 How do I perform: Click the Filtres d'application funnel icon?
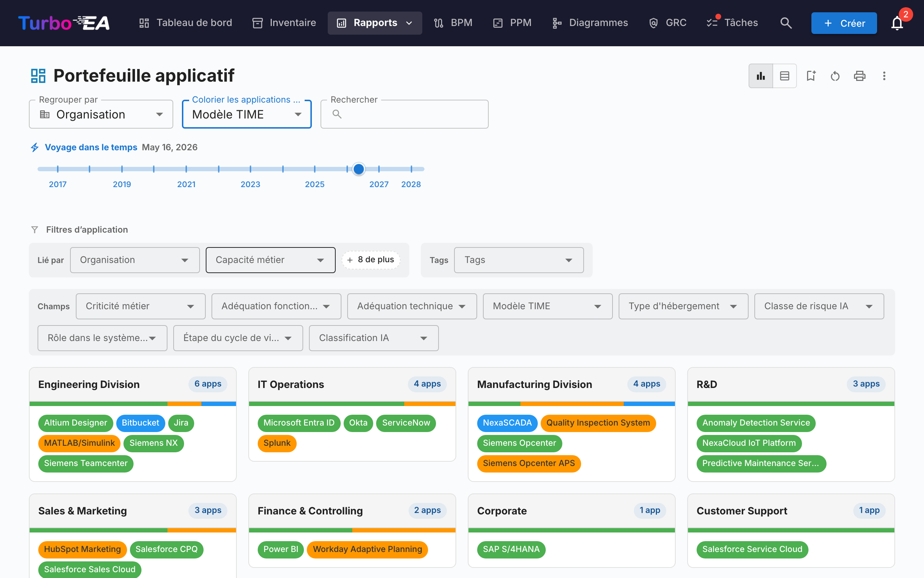coord(35,230)
